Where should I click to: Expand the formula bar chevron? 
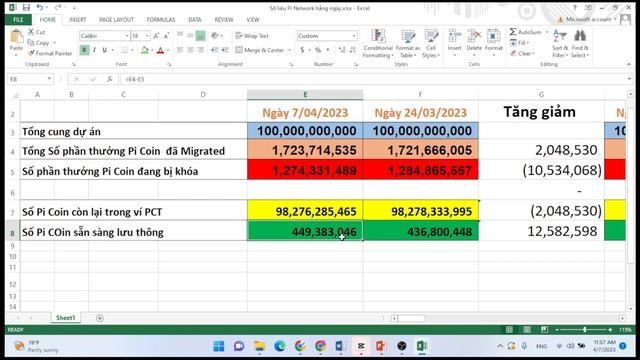point(629,79)
